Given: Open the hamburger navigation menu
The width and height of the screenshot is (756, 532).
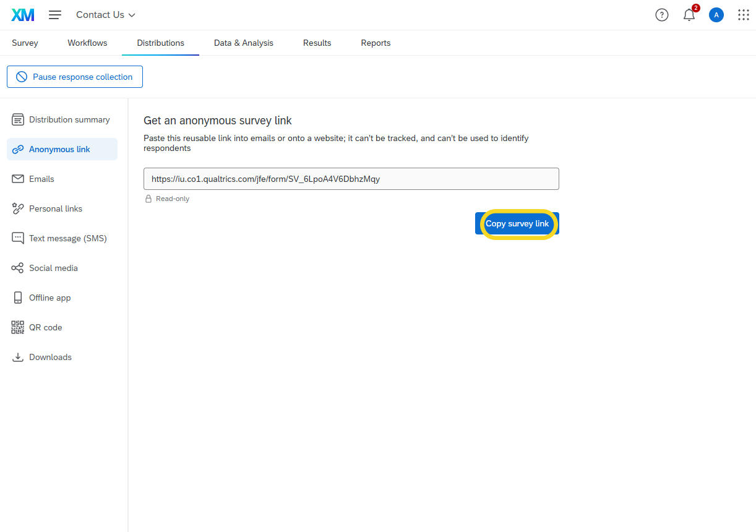Looking at the screenshot, I should click(x=55, y=15).
